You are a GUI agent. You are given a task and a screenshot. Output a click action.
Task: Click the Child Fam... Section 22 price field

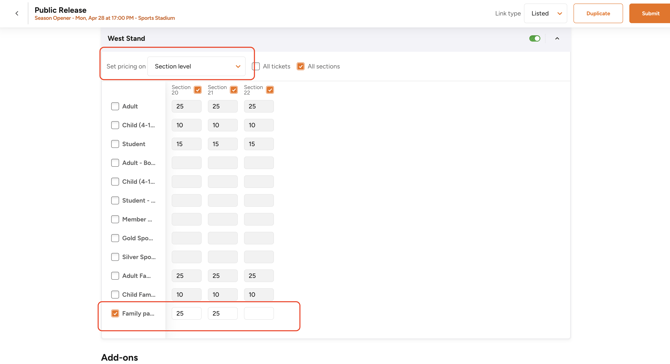click(259, 294)
